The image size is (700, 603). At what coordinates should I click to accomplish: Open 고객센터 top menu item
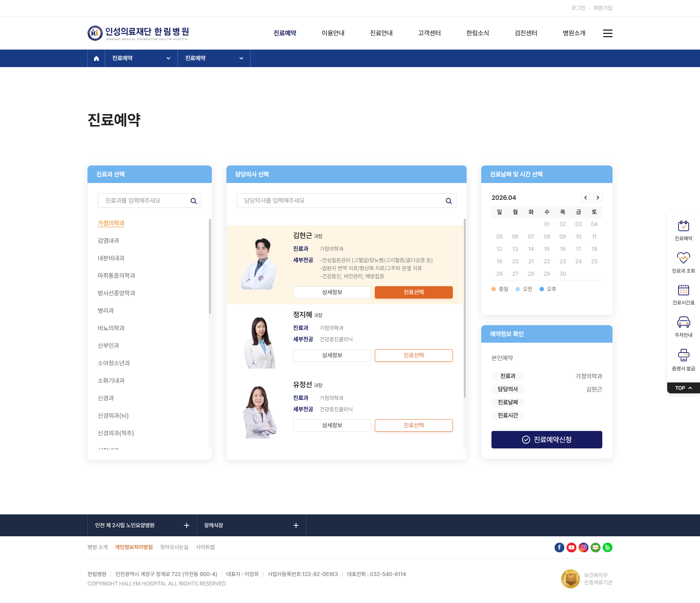pyautogui.click(x=429, y=33)
